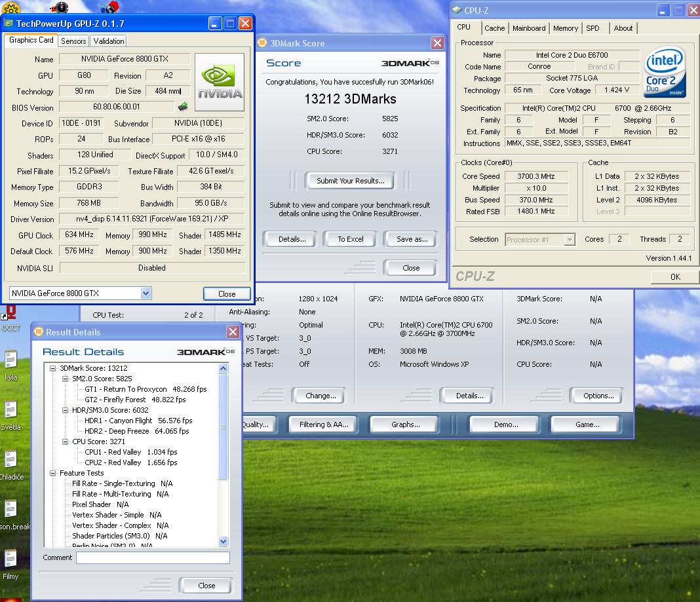Launch the Demo button
700x602 pixels.
506,424
